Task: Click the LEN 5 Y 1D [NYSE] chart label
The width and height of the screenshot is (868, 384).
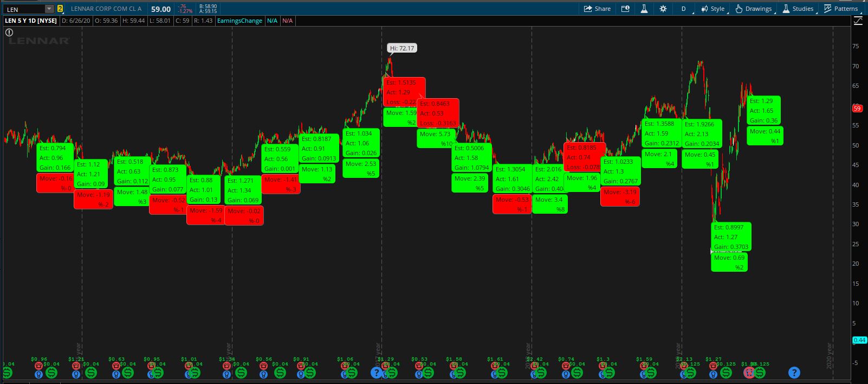Action: [31, 21]
